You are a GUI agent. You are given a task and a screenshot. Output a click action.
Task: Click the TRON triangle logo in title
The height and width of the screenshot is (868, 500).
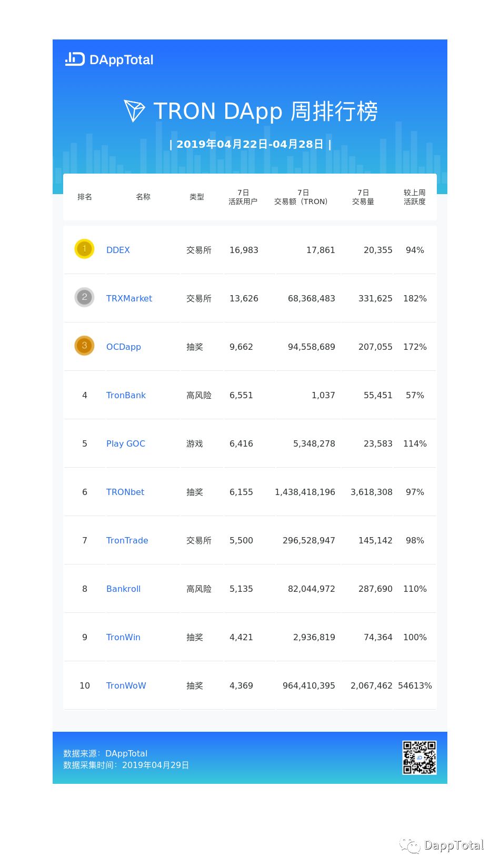[x=134, y=110]
